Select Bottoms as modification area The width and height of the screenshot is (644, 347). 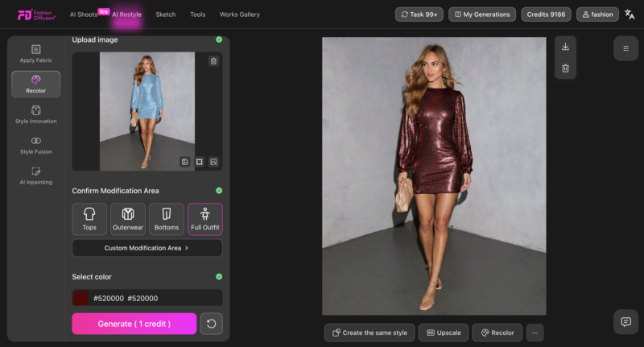pyautogui.click(x=167, y=219)
